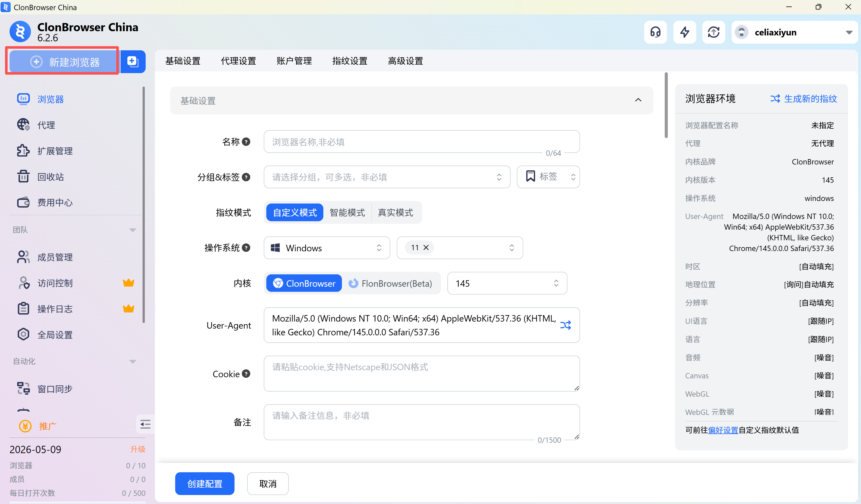Open the 偏好设置 link
This screenshot has width=861, height=504.
point(723,430)
